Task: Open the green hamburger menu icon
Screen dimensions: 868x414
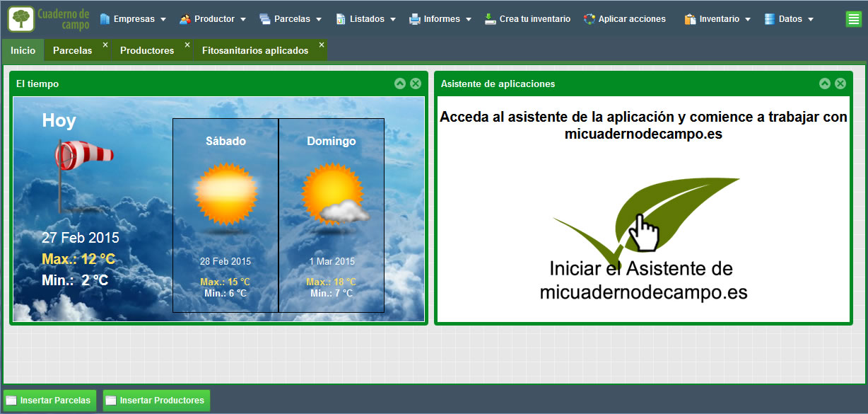Action: (x=854, y=19)
